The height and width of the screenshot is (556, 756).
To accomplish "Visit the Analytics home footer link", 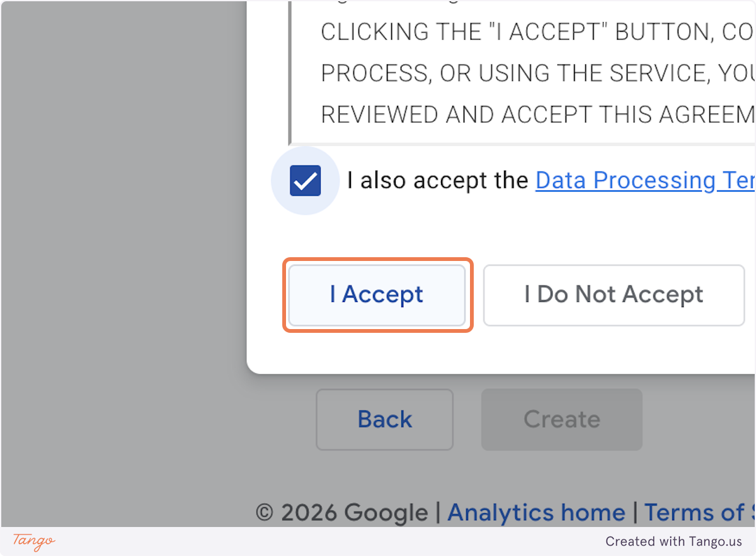I will (536, 513).
